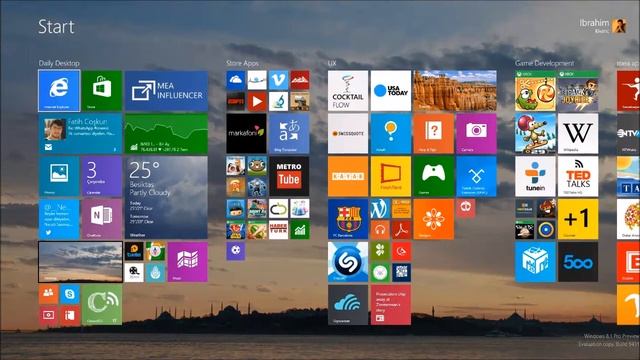Open the red news headline tile
This screenshot has width=640, height=360.
tap(391, 305)
